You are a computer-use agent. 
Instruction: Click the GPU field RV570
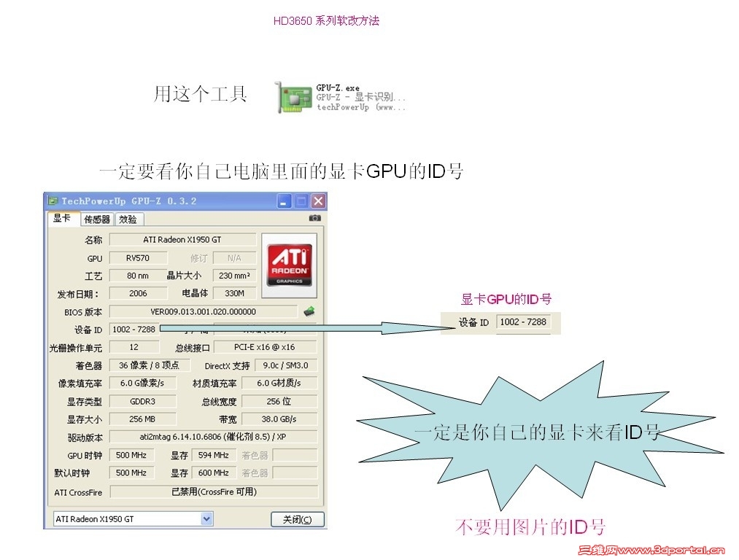point(138,258)
